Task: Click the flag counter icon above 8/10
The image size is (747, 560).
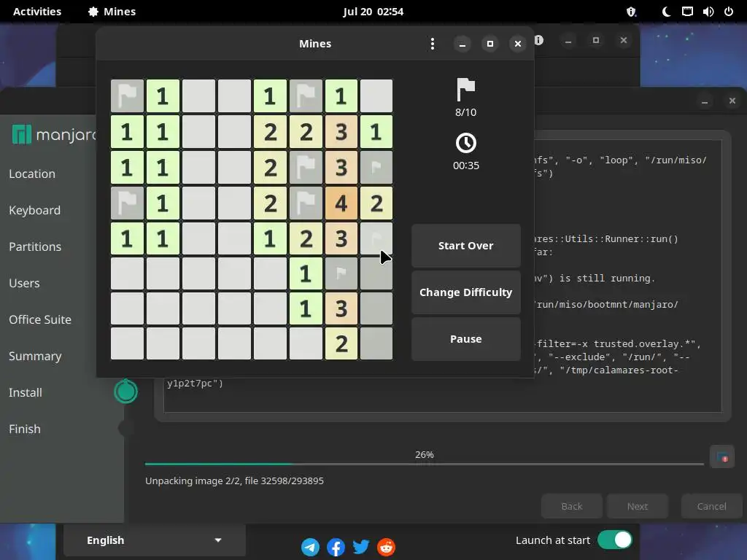Action: point(465,90)
